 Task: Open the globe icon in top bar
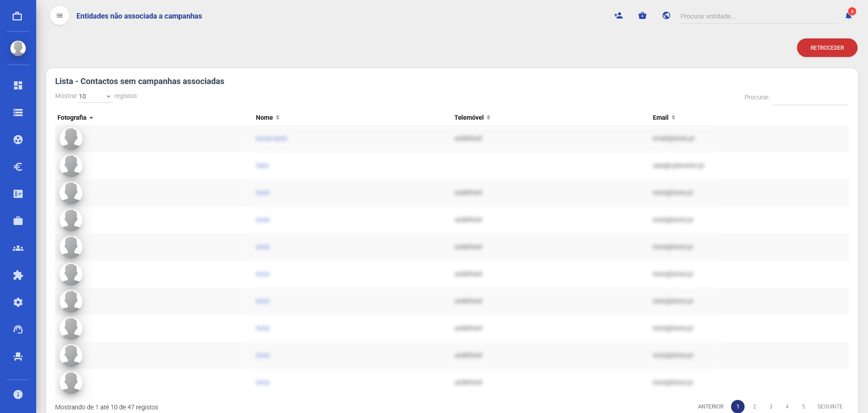point(666,16)
